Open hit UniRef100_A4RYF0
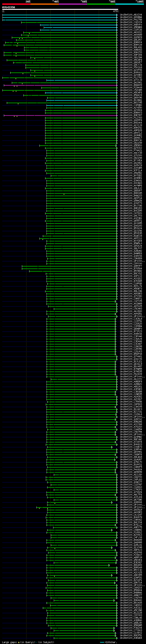146x644 pixels. (x=131, y=25)
